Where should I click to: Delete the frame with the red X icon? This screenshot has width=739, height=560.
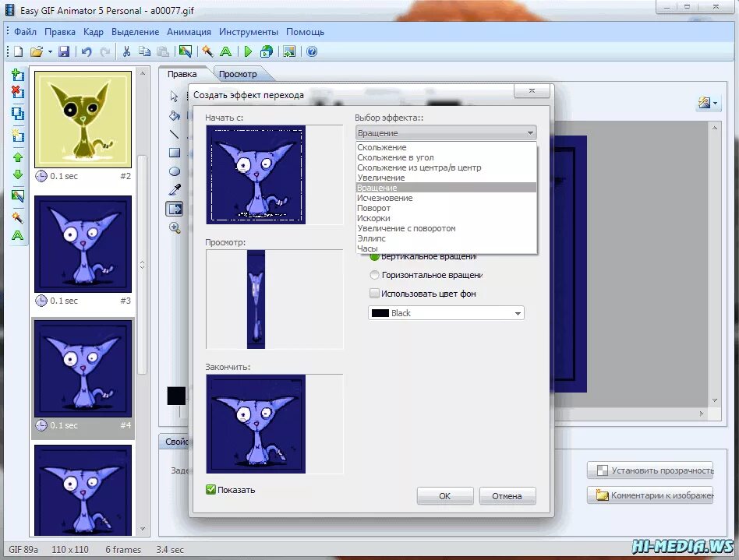coord(18,92)
